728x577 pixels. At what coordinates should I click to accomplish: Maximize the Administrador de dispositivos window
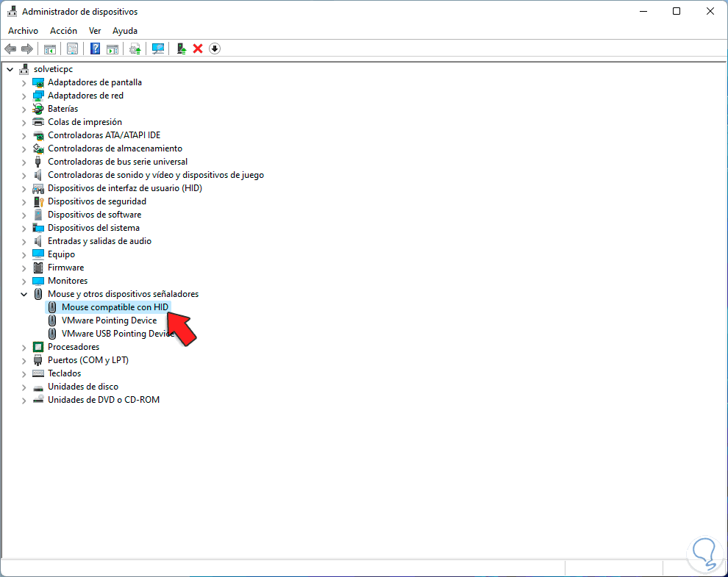point(677,11)
